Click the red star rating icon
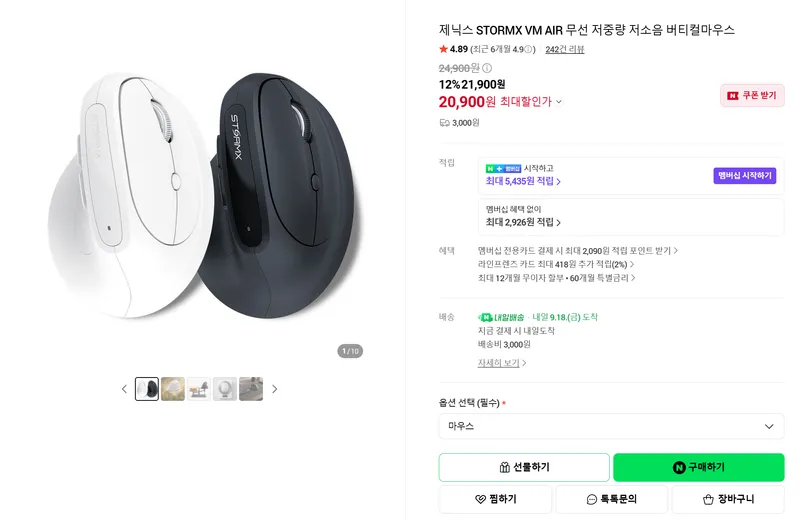The width and height of the screenshot is (800, 521). click(x=443, y=49)
